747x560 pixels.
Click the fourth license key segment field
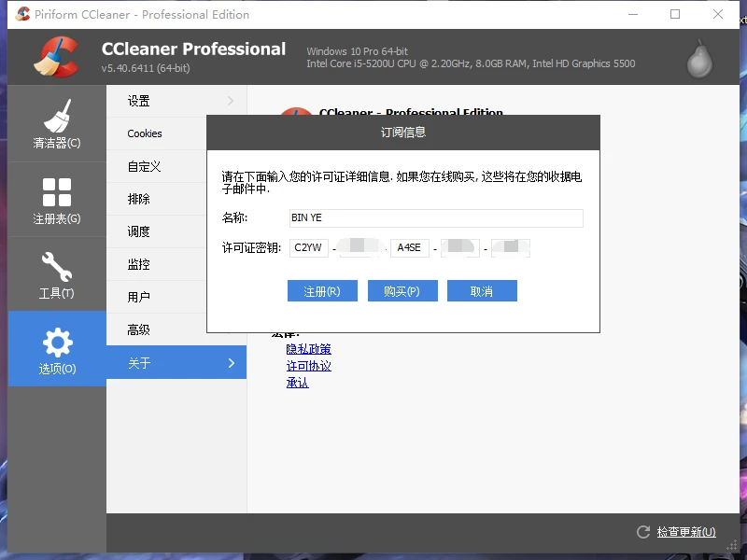coord(460,248)
